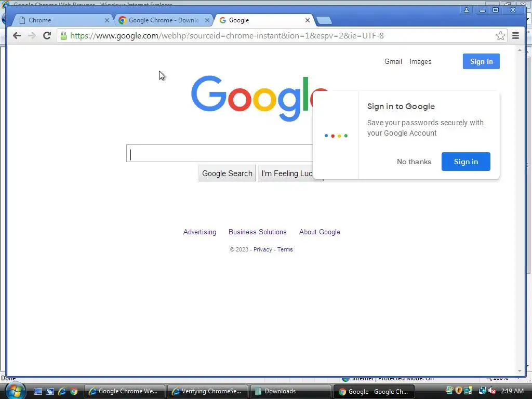The width and height of the screenshot is (532, 399).
Task: Click the top-right Sign in button
Action: tap(481, 61)
